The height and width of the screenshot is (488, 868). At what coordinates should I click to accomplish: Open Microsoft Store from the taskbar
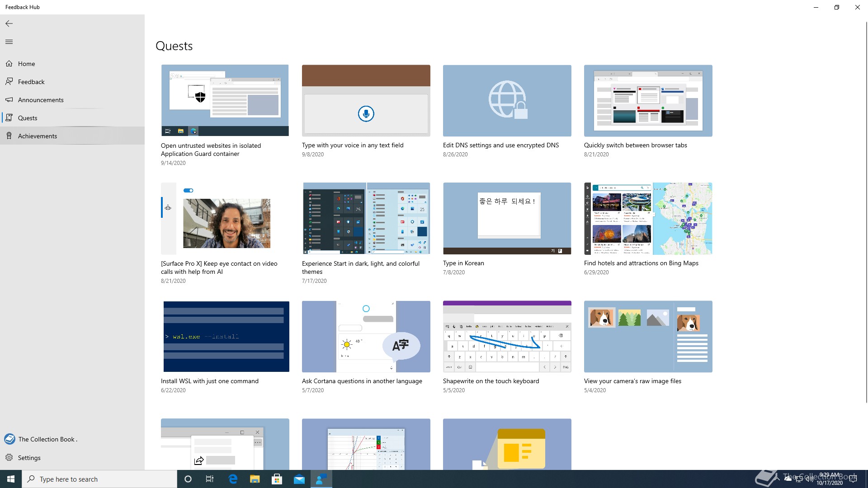(277, 479)
